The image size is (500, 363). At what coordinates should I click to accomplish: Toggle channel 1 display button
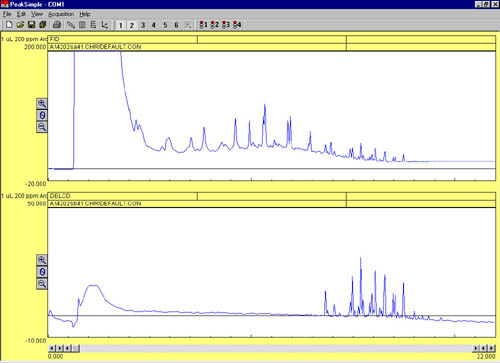(x=121, y=25)
